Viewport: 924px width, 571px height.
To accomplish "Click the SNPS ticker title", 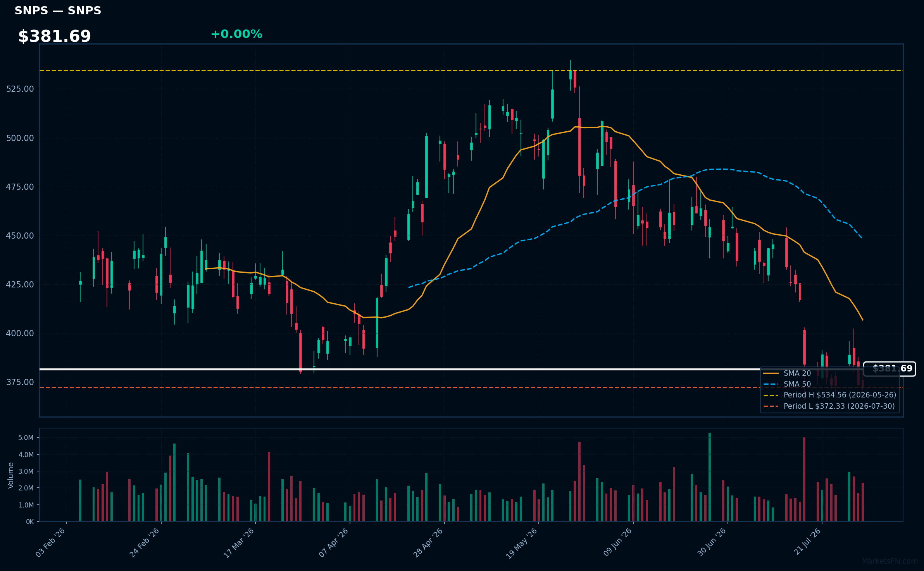I will click(x=58, y=10).
